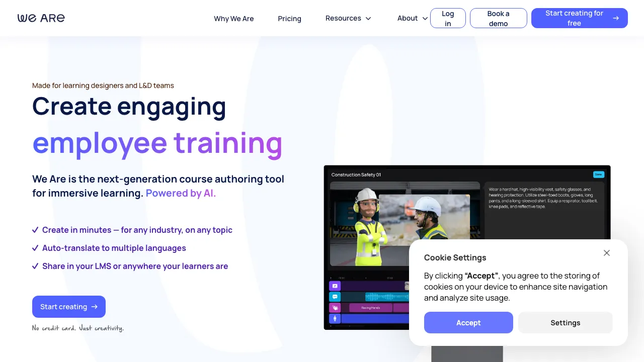Open cookie Settings options
Screen dimensions: 644x362
click(565, 323)
